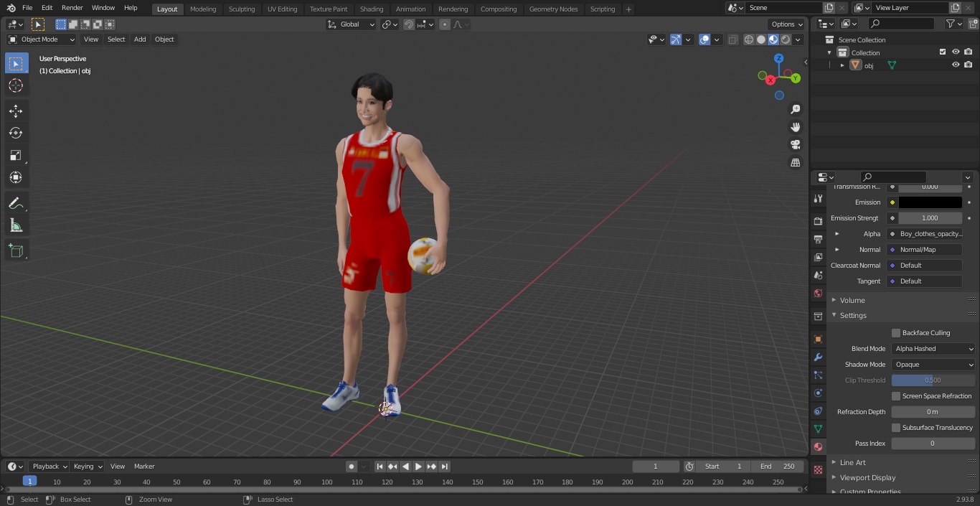Open the Blend Mode Alpha Hashed dropdown
Image resolution: width=980 pixels, height=506 pixels.
[933, 349]
